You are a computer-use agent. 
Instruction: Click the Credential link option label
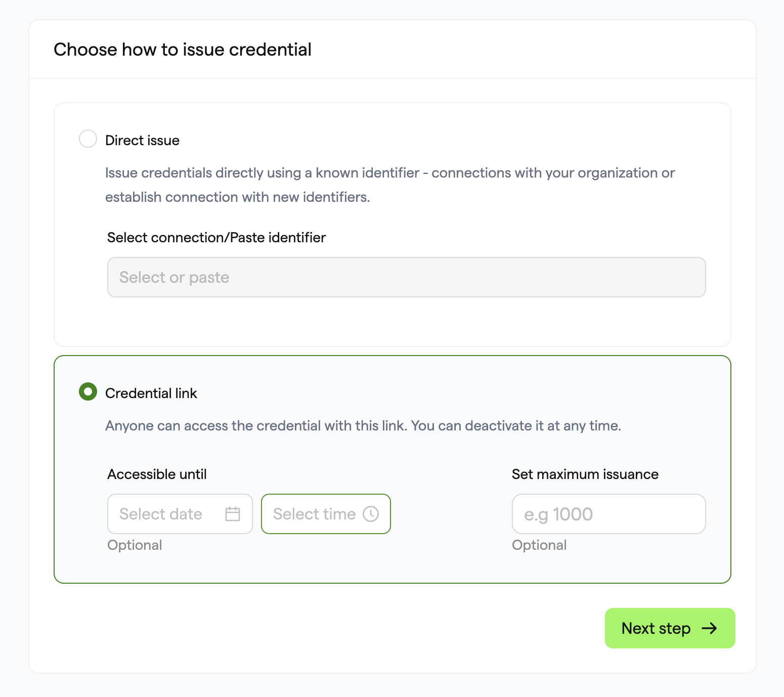[151, 393]
